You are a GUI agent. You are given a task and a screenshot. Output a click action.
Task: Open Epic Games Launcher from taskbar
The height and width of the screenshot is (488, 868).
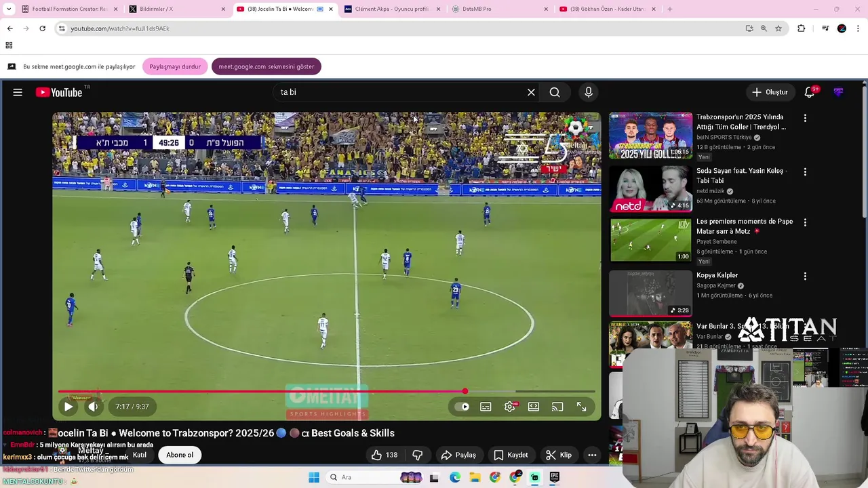point(555,477)
